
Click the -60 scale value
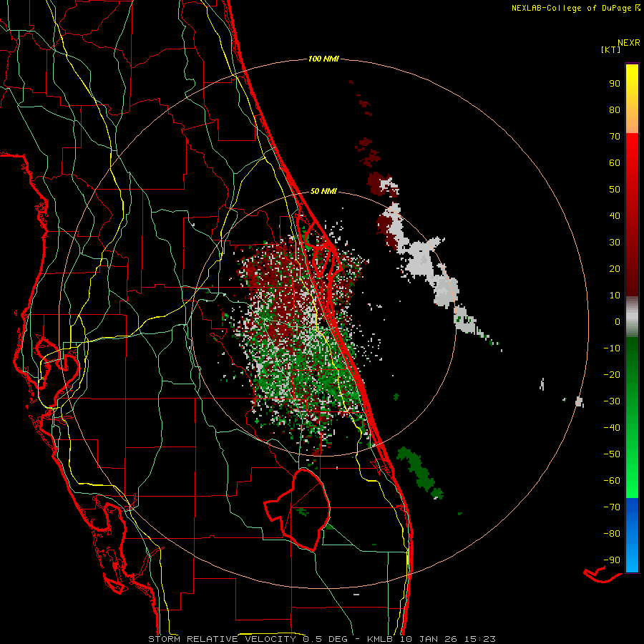(612, 481)
